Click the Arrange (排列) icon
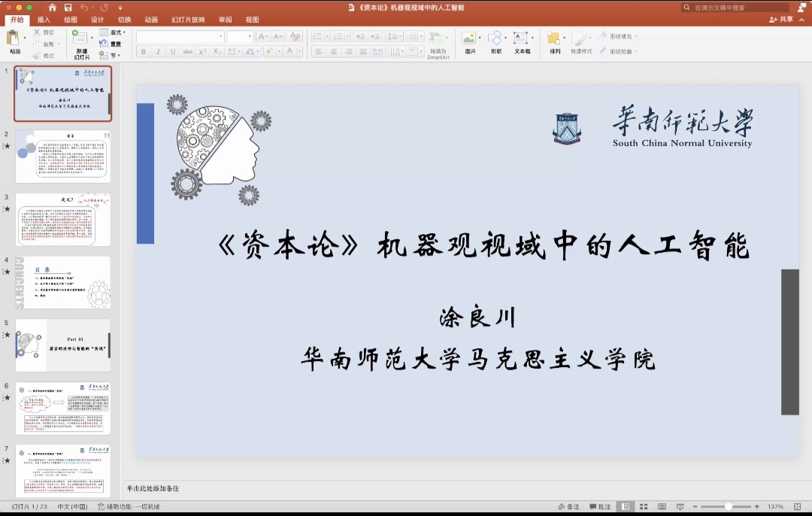 (554, 38)
